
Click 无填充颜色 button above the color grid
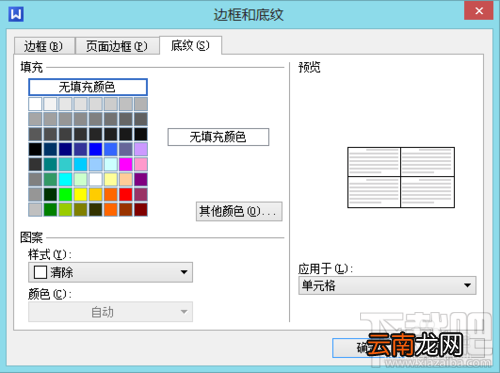click(x=88, y=87)
